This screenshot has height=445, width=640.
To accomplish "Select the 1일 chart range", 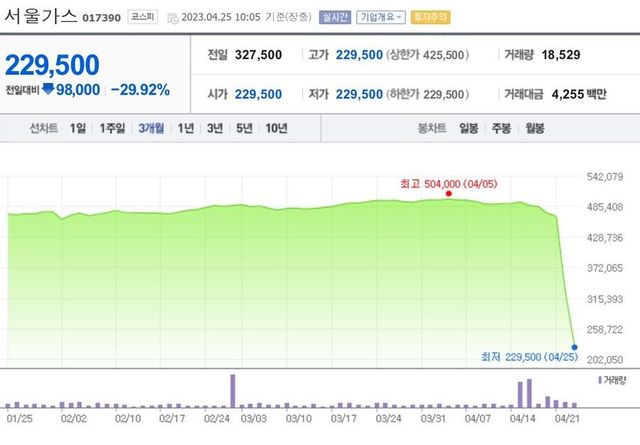I will [78, 128].
